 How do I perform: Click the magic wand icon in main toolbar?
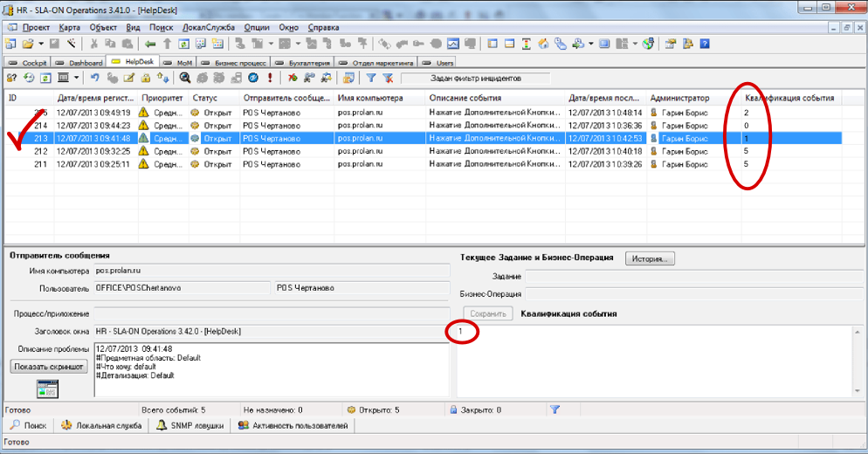coord(72,44)
